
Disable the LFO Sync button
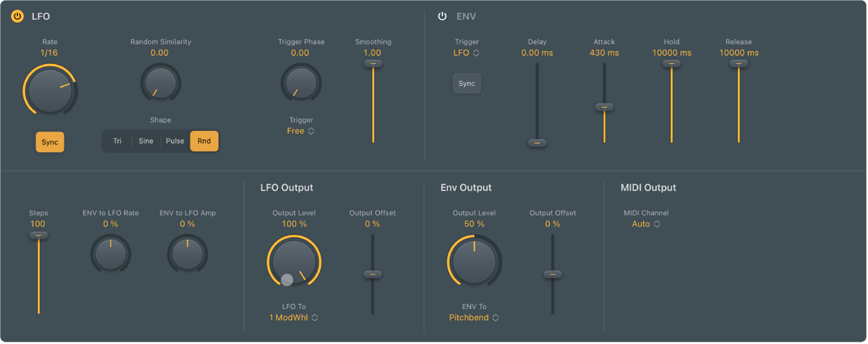coord(50,142)
